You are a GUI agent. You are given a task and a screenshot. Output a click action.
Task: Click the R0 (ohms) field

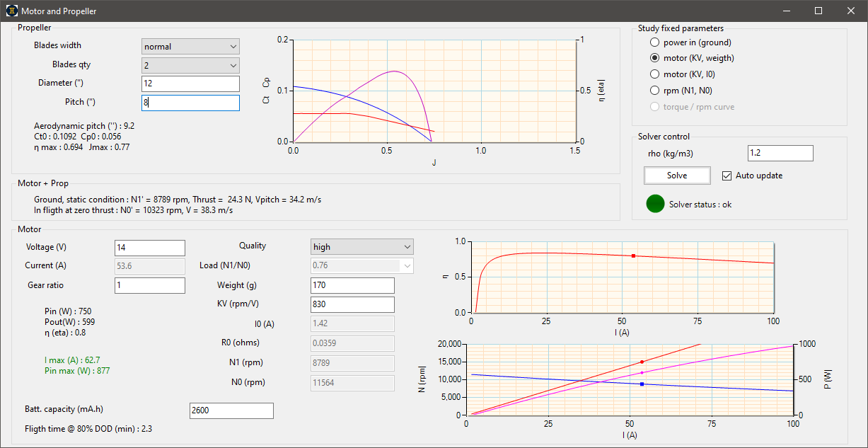(x=352, y=343)
